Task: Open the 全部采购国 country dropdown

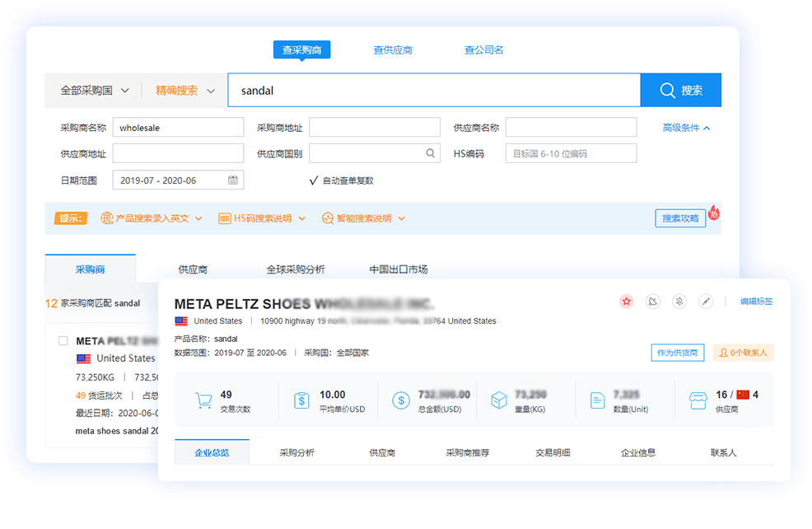Action: [x=94, y=91]
